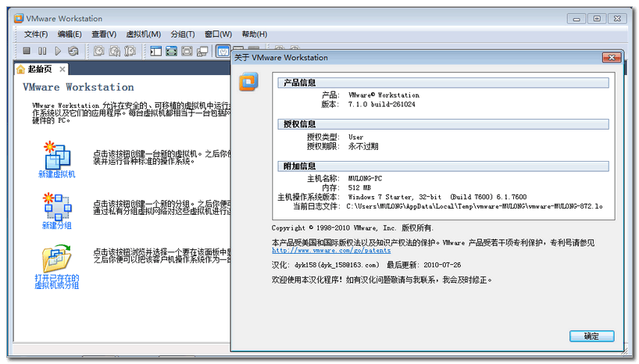Click the Revert to Snapshot toolbar icon
This screenshot has height=364, width=639.
(x=115, y=51)
